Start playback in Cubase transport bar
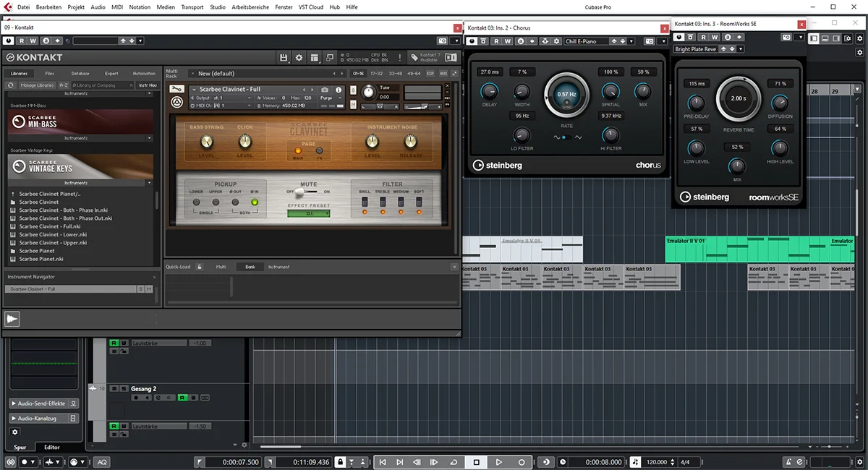The image size is (868, 470). coord(498,462)
